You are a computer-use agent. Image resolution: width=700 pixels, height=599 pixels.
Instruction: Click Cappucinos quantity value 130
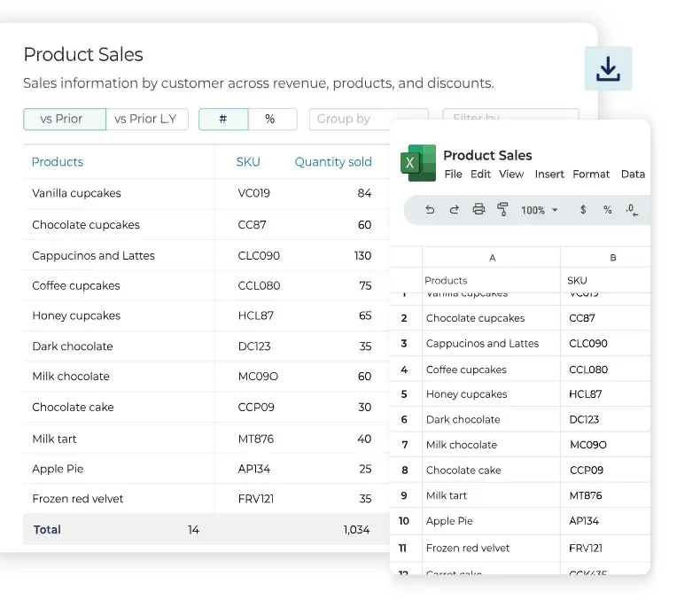click(x=362, y=256)
